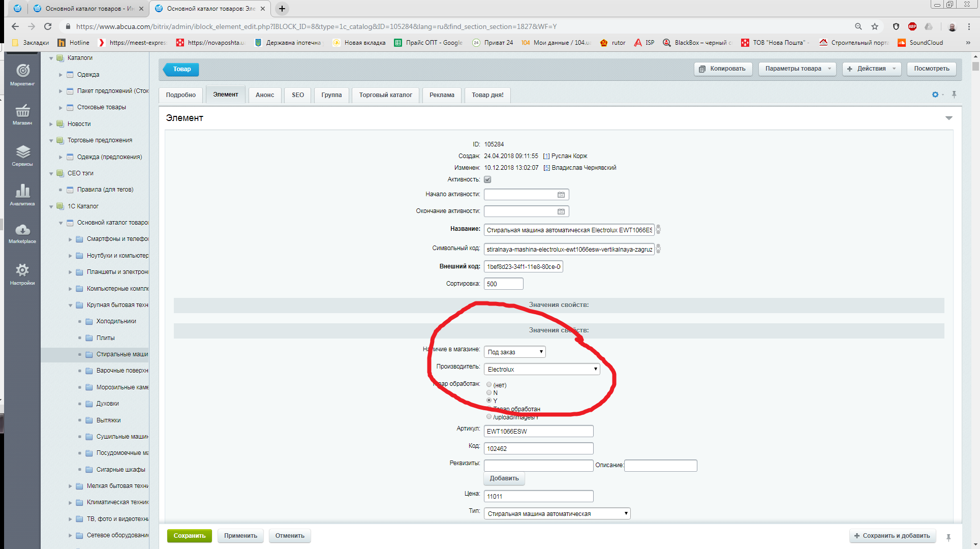Bookmark page with the star icon
Image resolution: width=980 pixels, height=549 pixels.
(875, 26)
